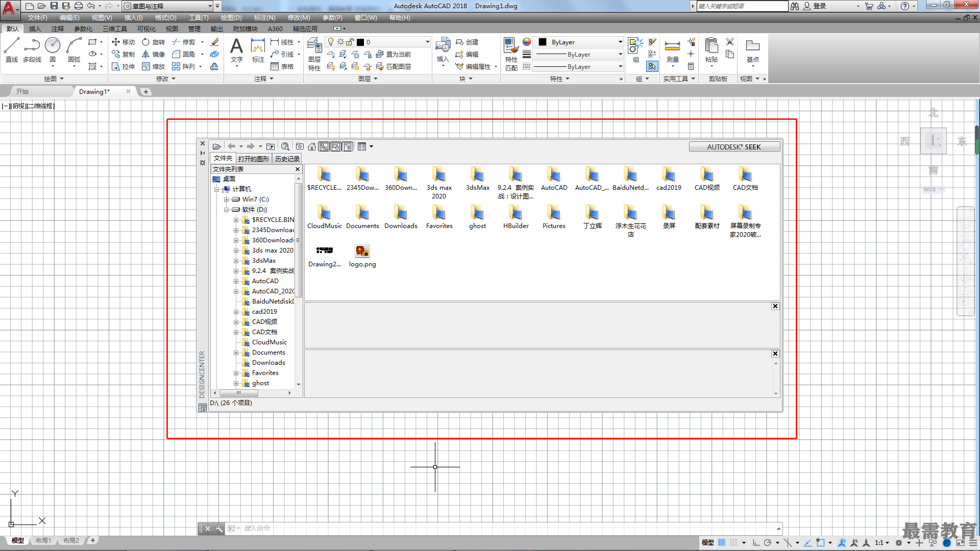
Task: Toggle annotation visibility in status bar
Action: [x=842, y=542]
